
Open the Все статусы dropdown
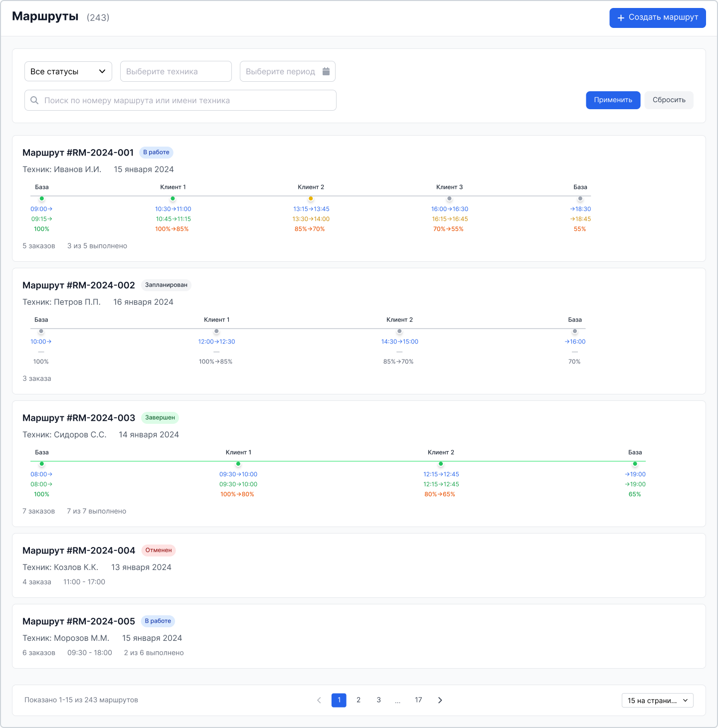68,71
